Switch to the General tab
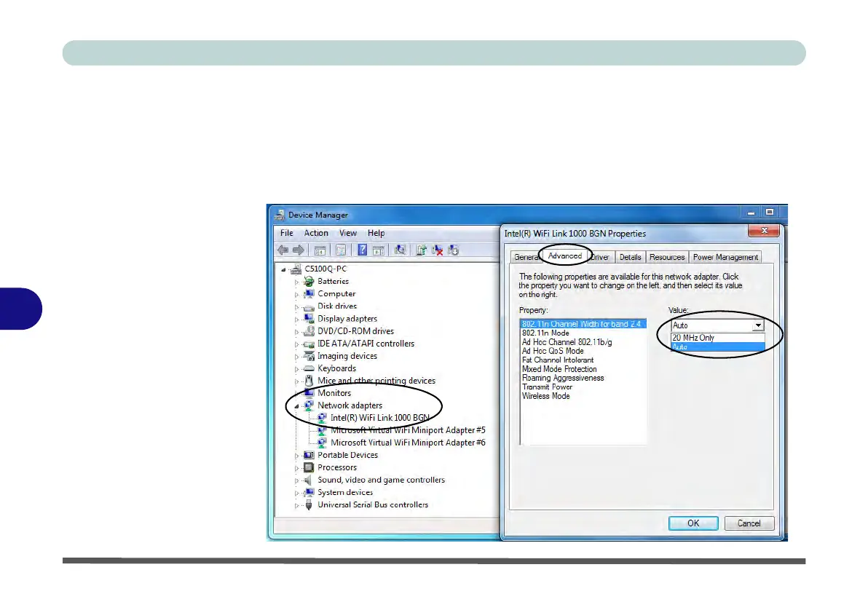Viewport: 868px width, 610px height. click(526, 257)
